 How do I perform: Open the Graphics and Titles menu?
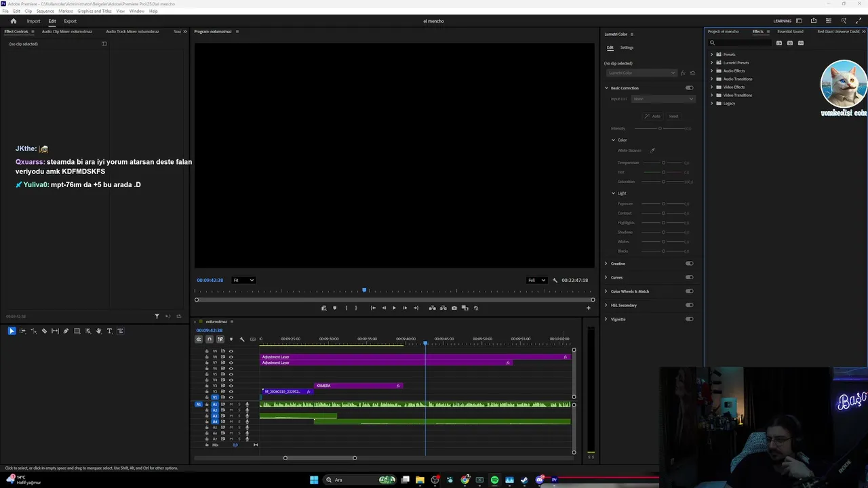(95, 11)
